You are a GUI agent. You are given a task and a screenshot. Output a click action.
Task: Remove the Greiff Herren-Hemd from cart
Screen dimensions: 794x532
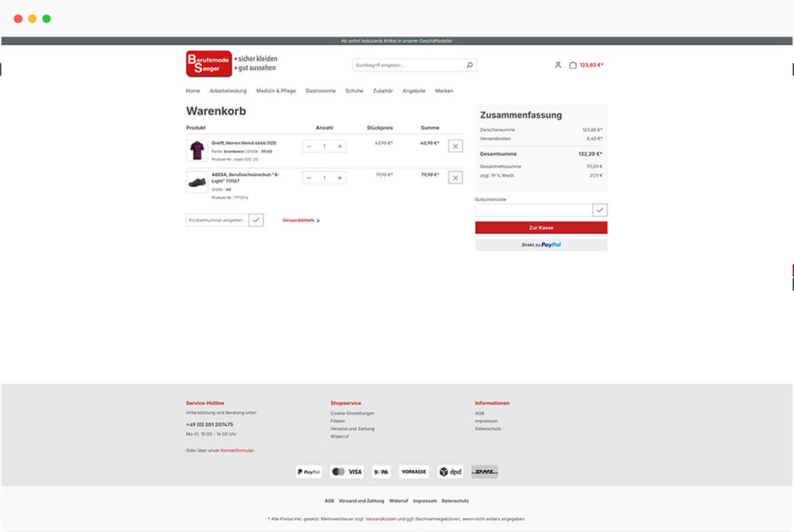pos(455,146)
